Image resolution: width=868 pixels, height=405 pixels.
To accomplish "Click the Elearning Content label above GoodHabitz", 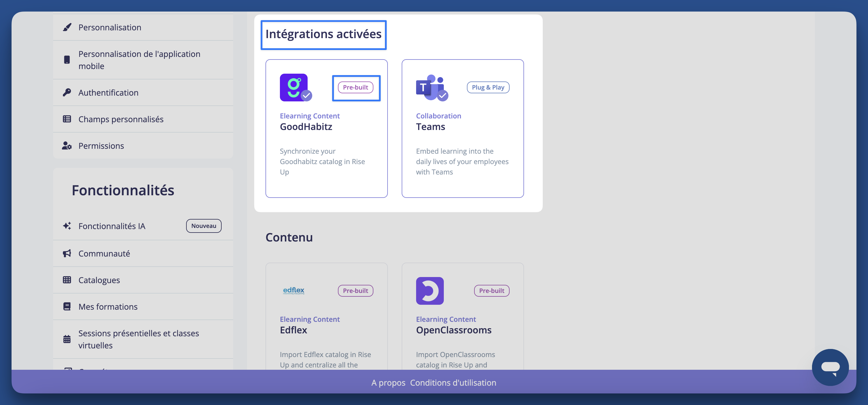I will 310,116.
